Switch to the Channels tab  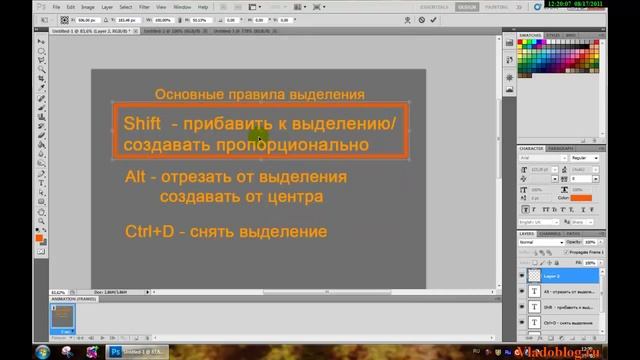(550, 234)
